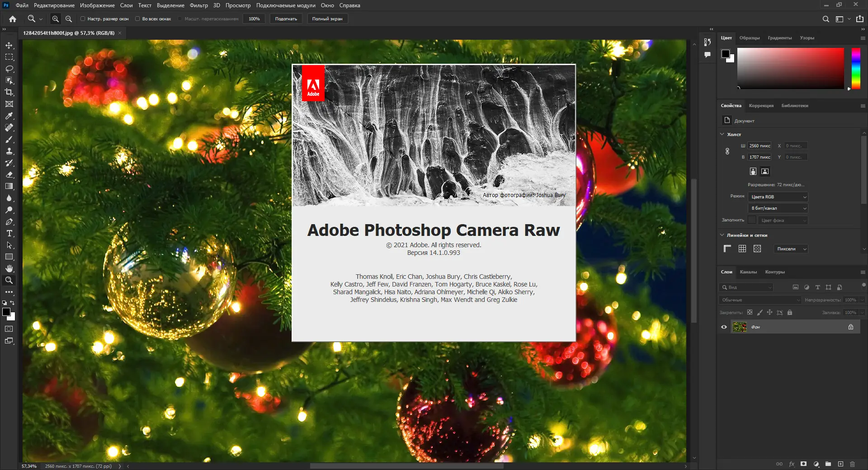Click the Zoom Out magnifier icon
The height and width of the screenshot is (470, 868).
point(69,19)
